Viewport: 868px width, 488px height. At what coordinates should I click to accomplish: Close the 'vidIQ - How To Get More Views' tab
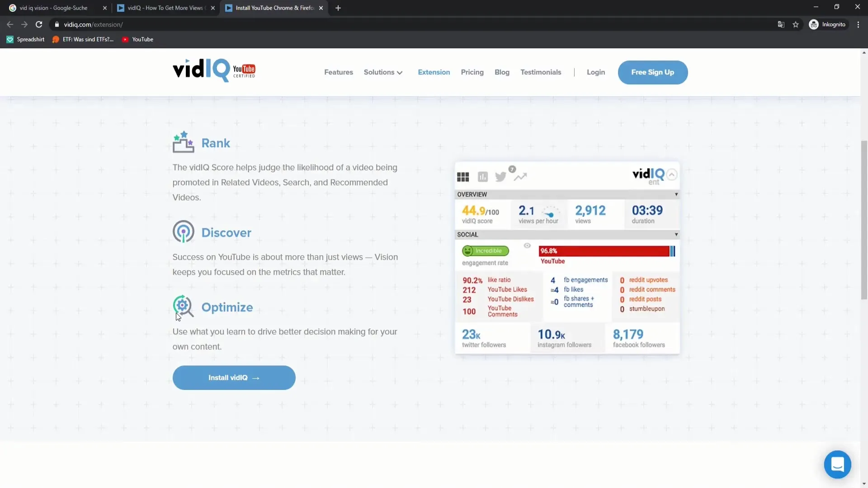click(213, 8)
